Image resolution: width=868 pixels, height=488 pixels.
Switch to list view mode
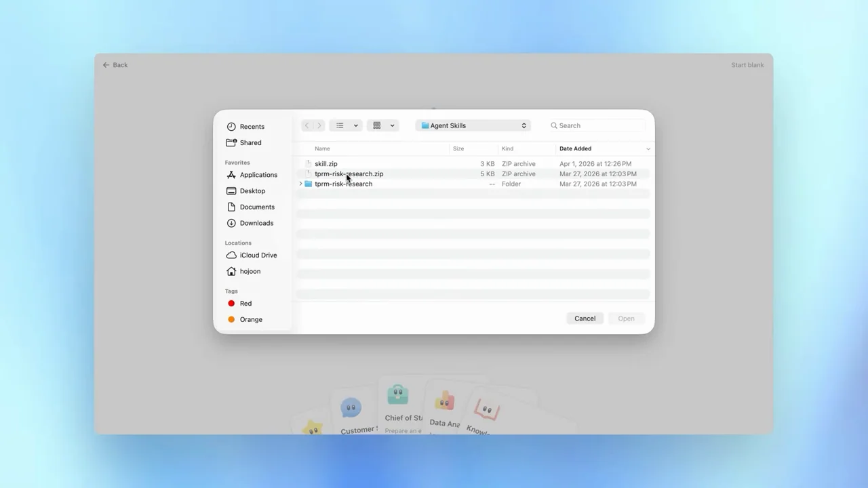click(x=340, y=125)
